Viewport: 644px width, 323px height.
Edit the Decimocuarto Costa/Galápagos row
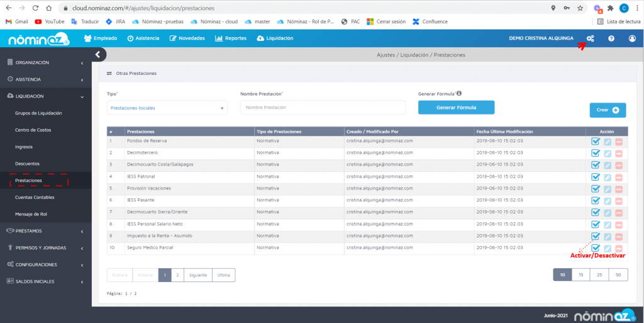(x=608, y=165)
